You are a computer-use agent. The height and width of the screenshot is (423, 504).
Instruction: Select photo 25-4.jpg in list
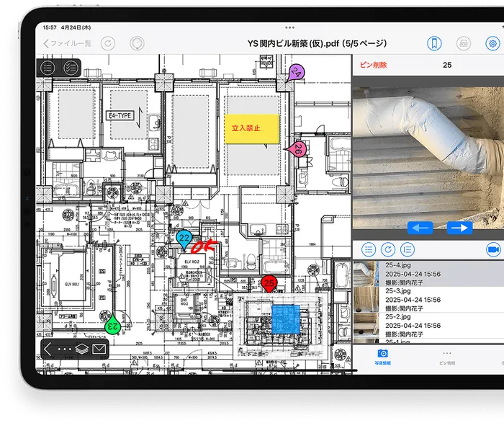click(428, 274)
